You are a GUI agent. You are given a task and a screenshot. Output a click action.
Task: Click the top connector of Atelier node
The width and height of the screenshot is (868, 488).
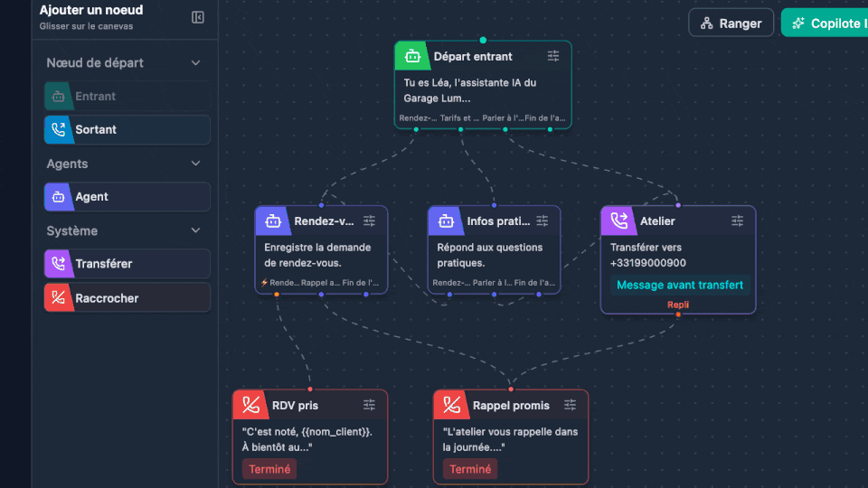tap(678, 205)
